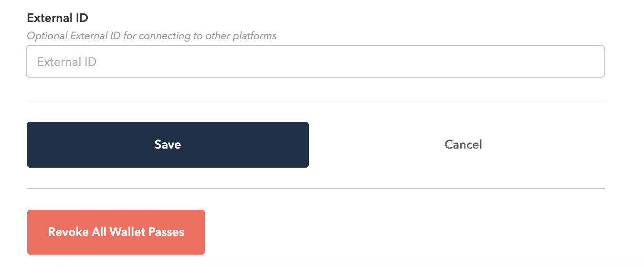Confirm changes by clicking Save
This screenshot has width=644, height=268.
point(168,145)
